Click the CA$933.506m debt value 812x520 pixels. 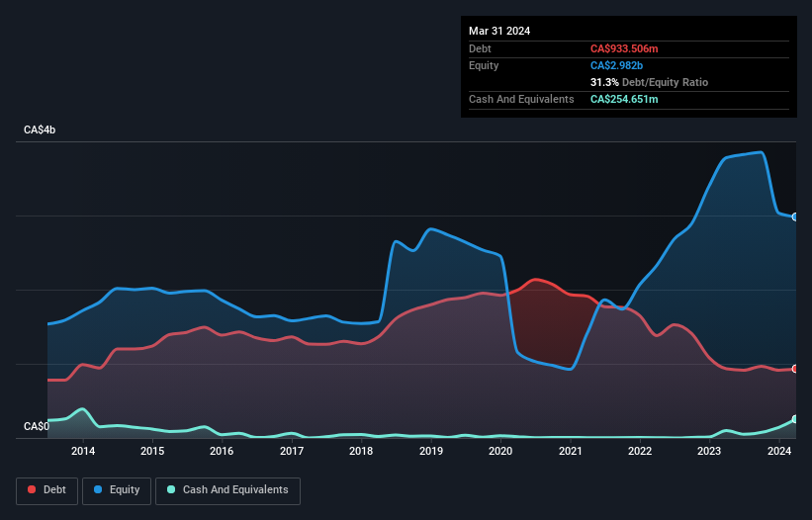(x=624, y=48)
